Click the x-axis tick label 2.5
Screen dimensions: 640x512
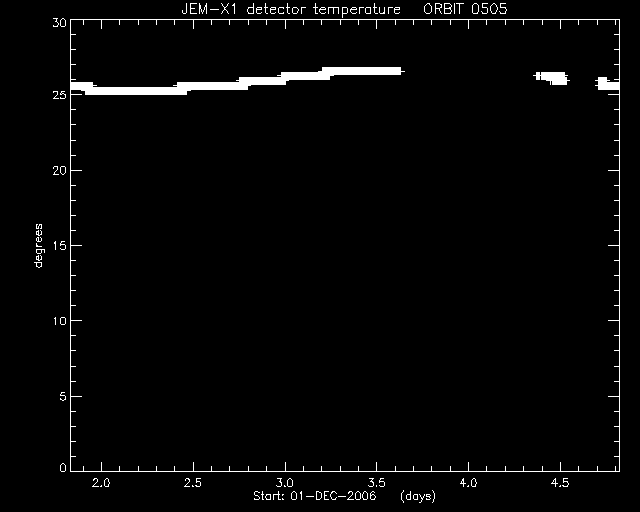(193, 483)
